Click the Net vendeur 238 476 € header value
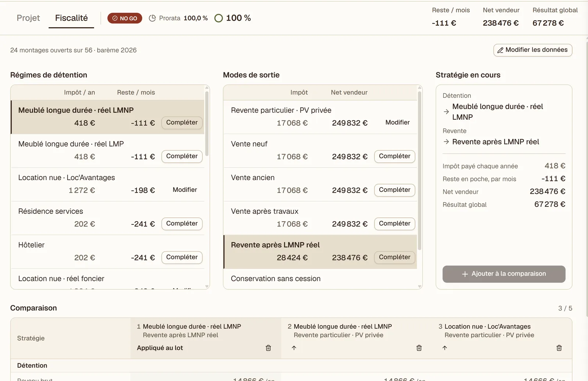Image resolution: width=588 pixels, height=381 pixels. (x=501, y=23)
